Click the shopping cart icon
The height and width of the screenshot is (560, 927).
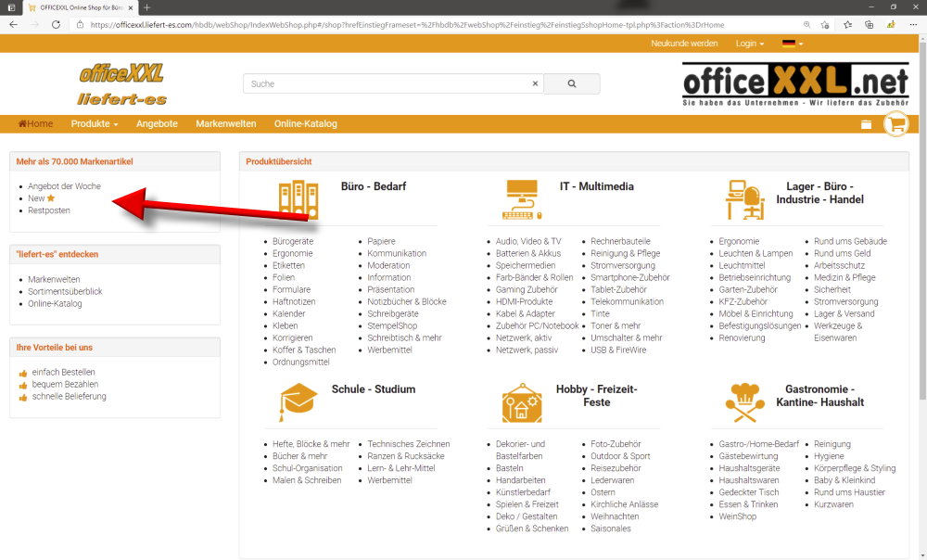(x=896, y=124)
